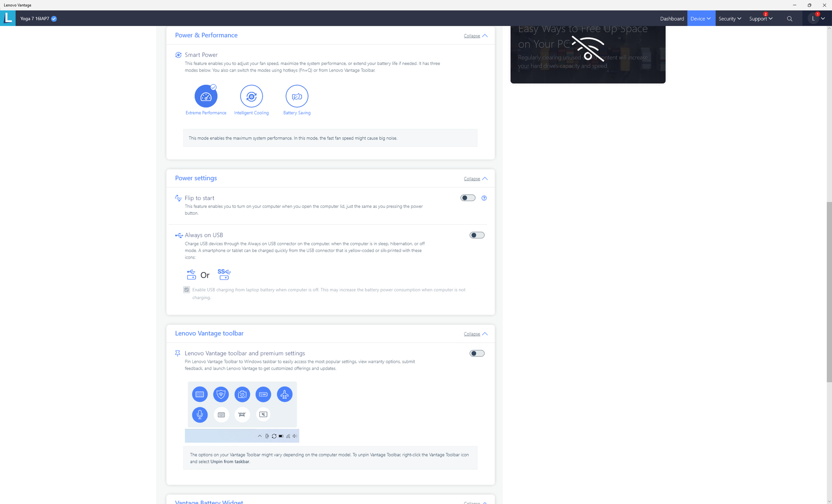Open the Device menu

coord(701,19)
